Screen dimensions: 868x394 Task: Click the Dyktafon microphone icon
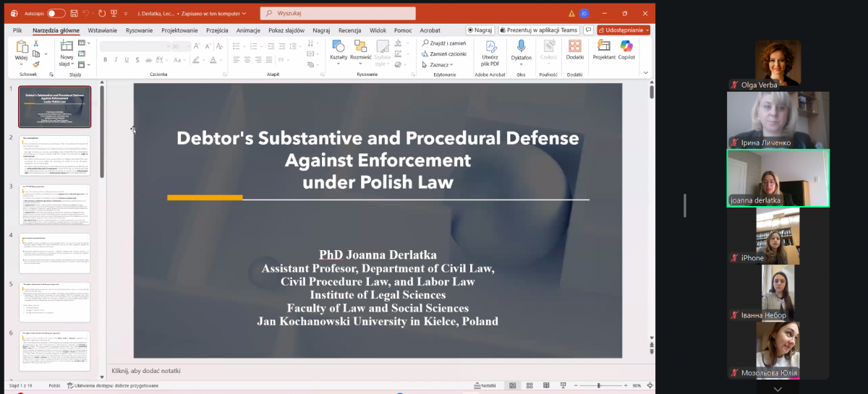521,49
